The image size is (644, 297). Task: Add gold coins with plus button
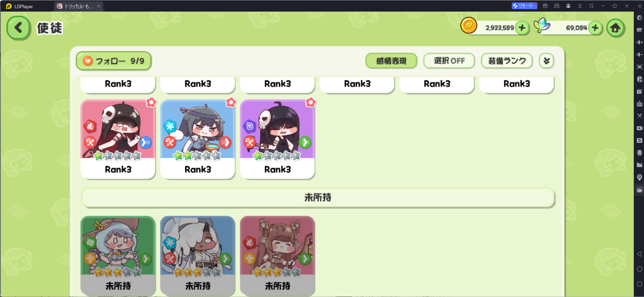pos(522,28)
